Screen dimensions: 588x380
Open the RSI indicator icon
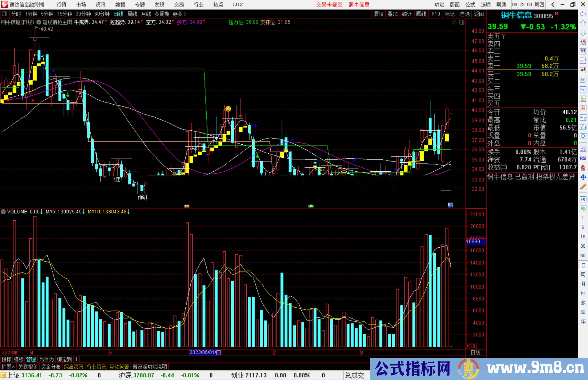pos(583,158)
